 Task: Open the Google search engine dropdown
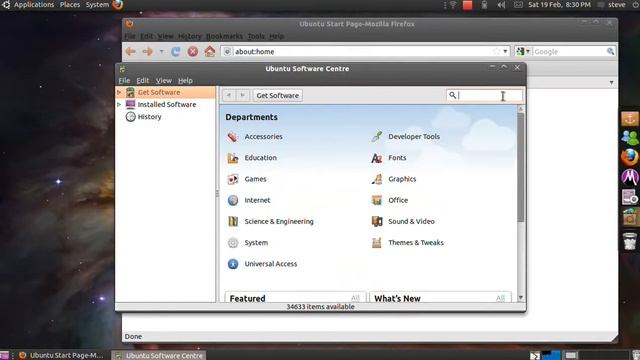[523, 51]
